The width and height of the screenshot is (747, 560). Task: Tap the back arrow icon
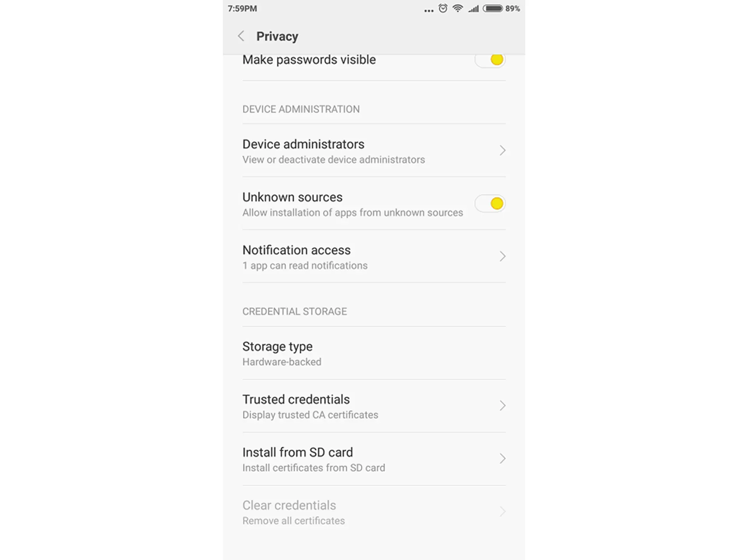coord(240,36)
